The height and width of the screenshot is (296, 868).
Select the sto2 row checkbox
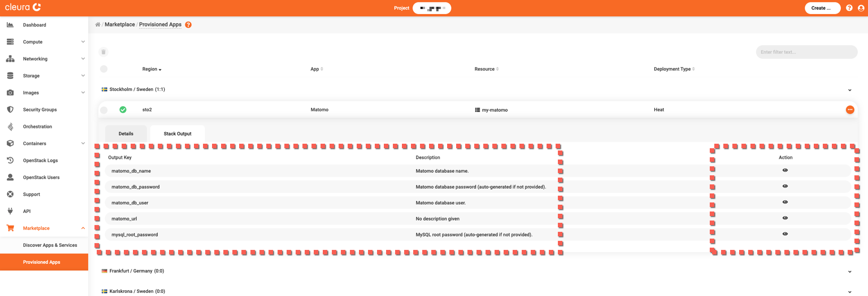pos(104,110)
